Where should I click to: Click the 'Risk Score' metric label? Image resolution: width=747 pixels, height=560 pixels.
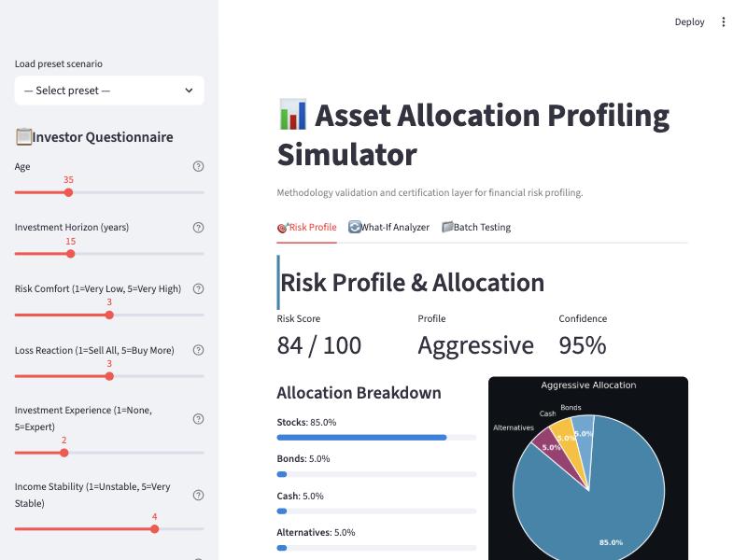(x=298, y=318)
